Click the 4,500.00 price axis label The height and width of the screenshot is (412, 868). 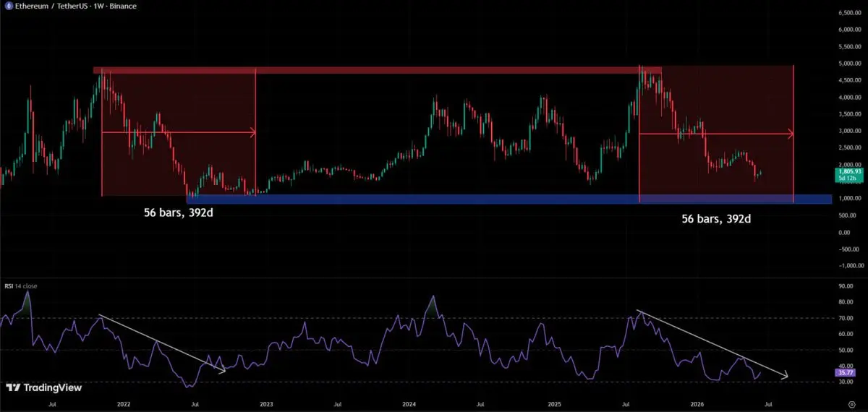coord(849,80)
